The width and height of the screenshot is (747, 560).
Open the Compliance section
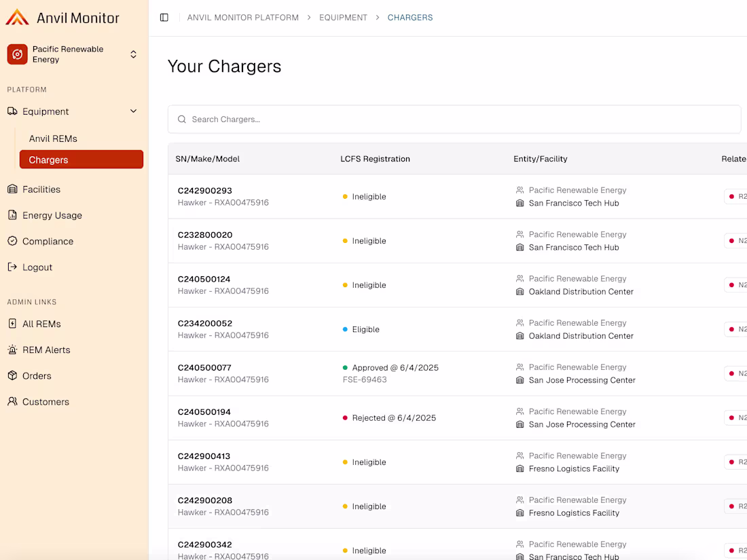tap(48, 242)
